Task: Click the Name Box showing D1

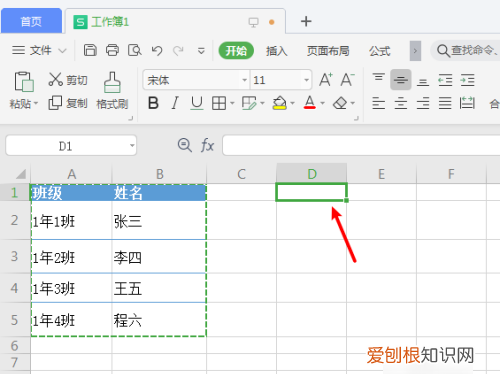Action: point(71,145)
